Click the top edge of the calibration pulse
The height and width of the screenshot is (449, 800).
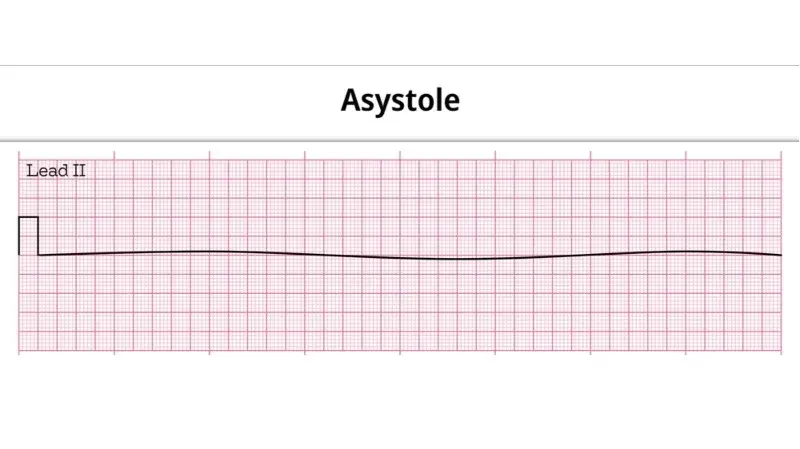[29, 217]
